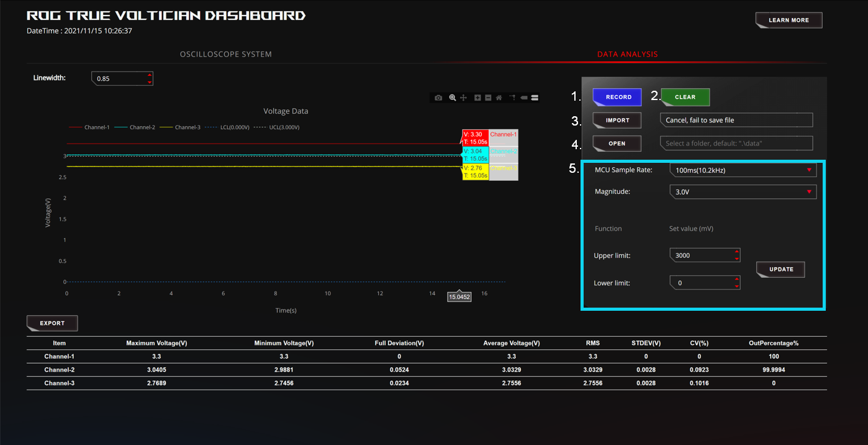Select compare data on hover icon
The image size is (868, 445).
pos(535,98)
